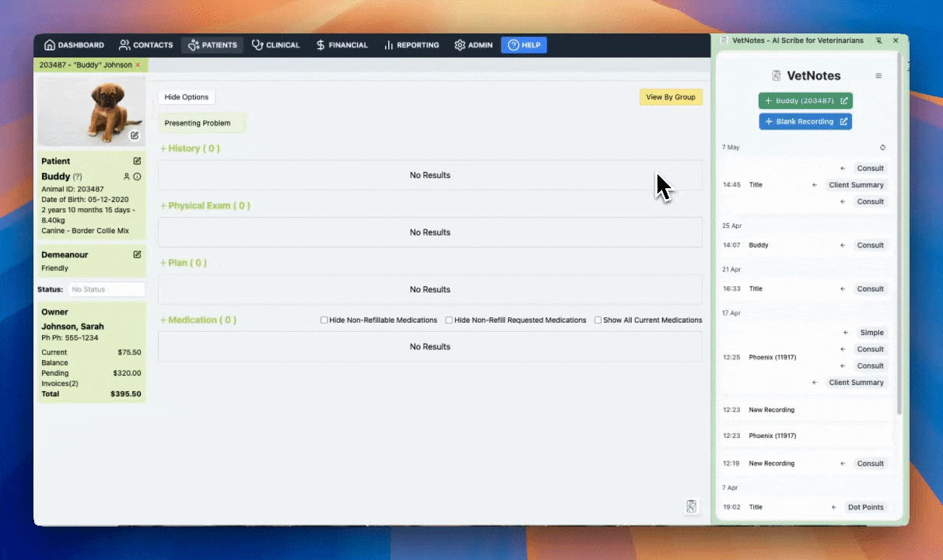Expand the History section
This screenshot has width=943, height=560.
pos(189,149)
